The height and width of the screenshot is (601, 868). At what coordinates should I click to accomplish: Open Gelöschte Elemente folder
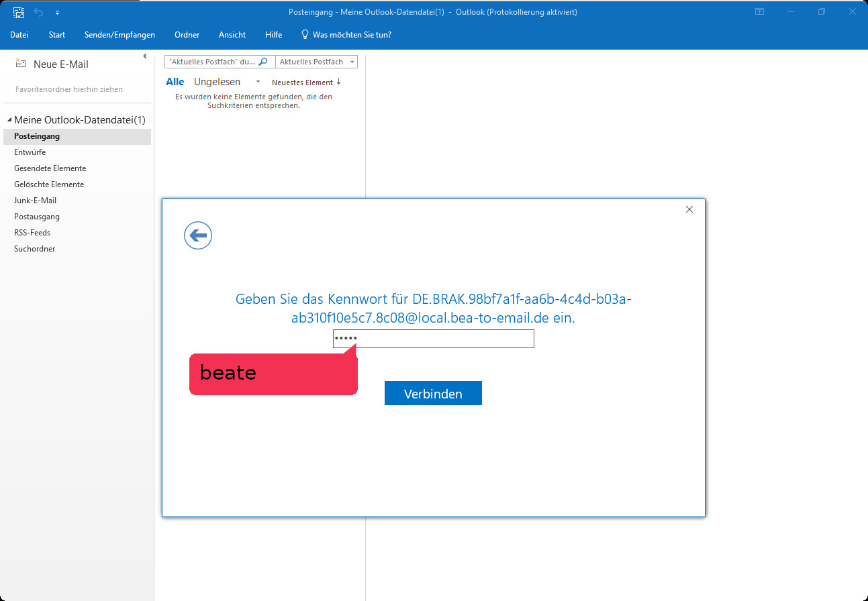tap(77, 184)
